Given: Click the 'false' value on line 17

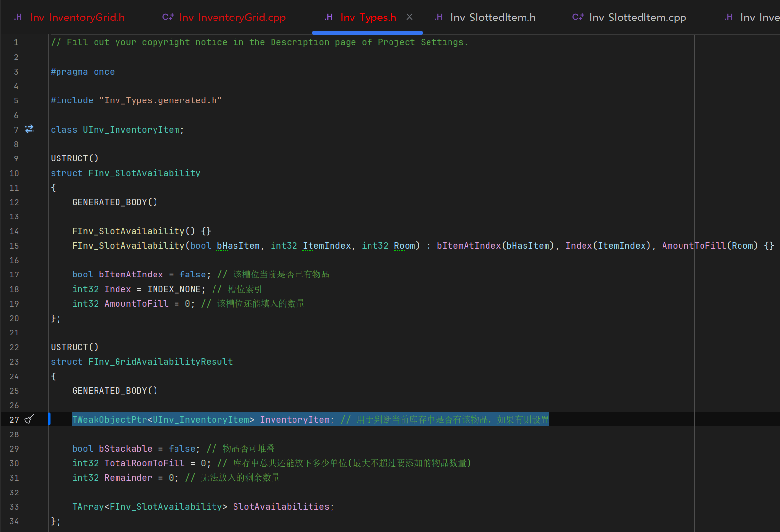Looking at the screenshot, I should click(193, 275).
